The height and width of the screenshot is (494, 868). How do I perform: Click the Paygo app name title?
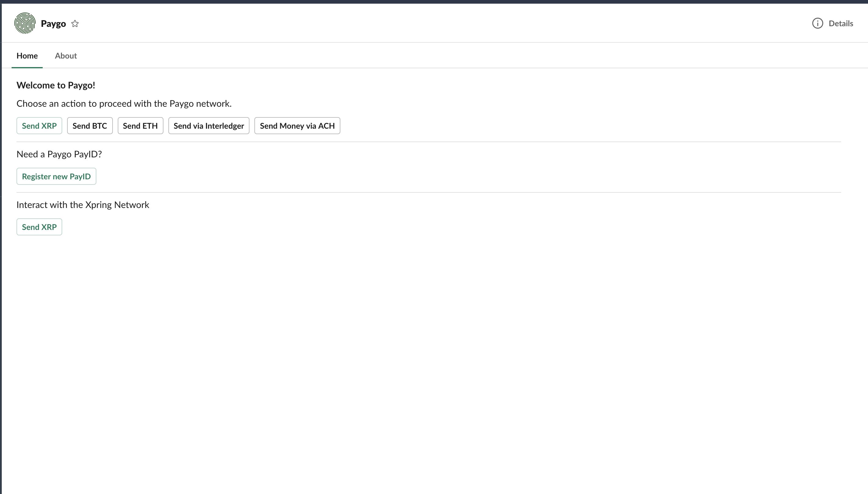(x=53, y=23)
